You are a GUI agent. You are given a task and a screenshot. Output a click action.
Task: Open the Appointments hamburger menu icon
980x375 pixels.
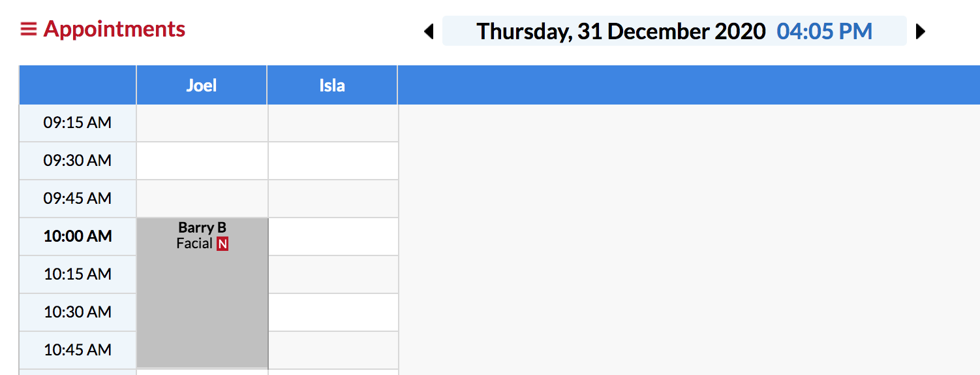[28, 29]
